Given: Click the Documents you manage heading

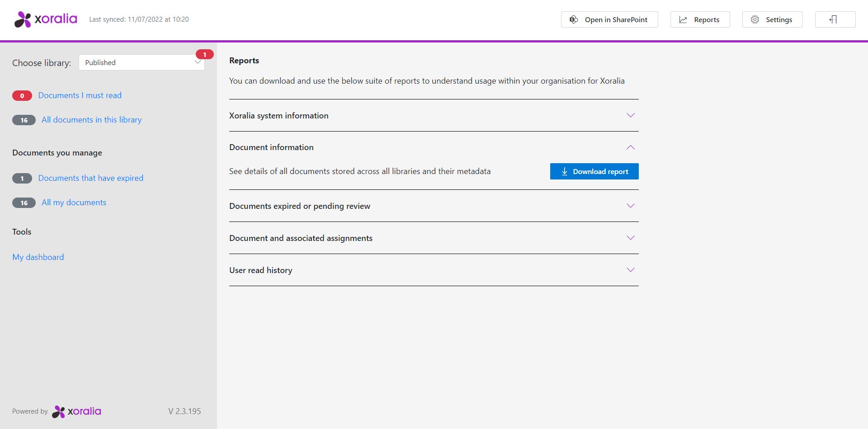Looking at the screenshot, I should pyautogui.click(x=57, y=153).
